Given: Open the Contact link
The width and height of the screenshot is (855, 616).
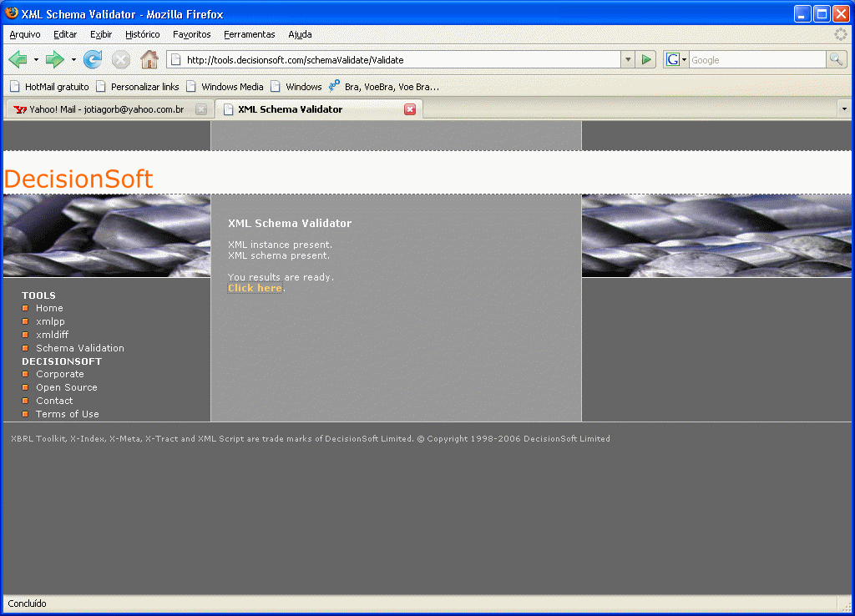Looking at the screenshot, I should pyautogui.click(x=54, y=401).
